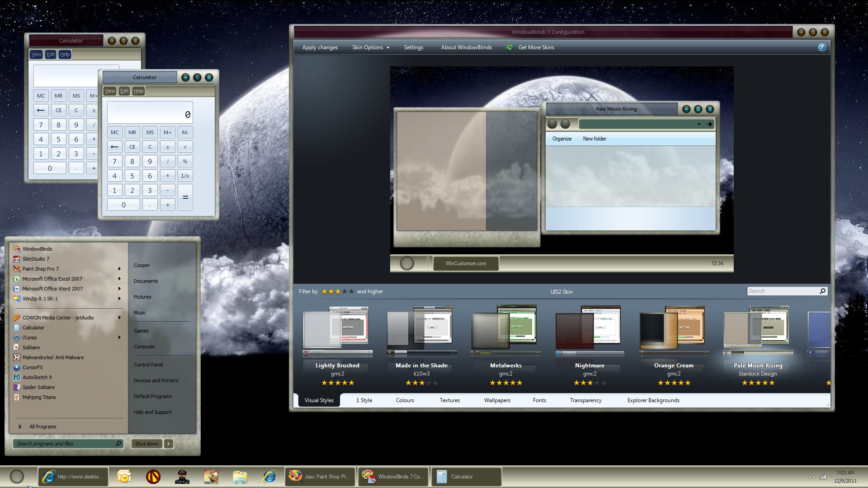Click the Shut down button

pos(146,444)
